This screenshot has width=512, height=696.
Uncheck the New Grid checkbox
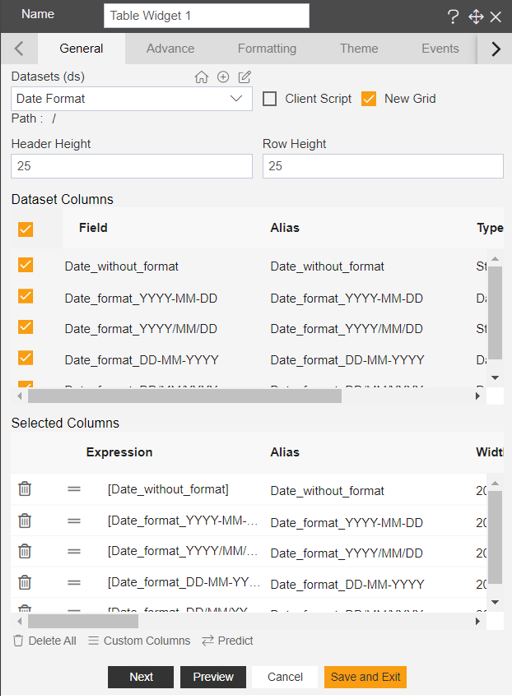coord(369,99)
